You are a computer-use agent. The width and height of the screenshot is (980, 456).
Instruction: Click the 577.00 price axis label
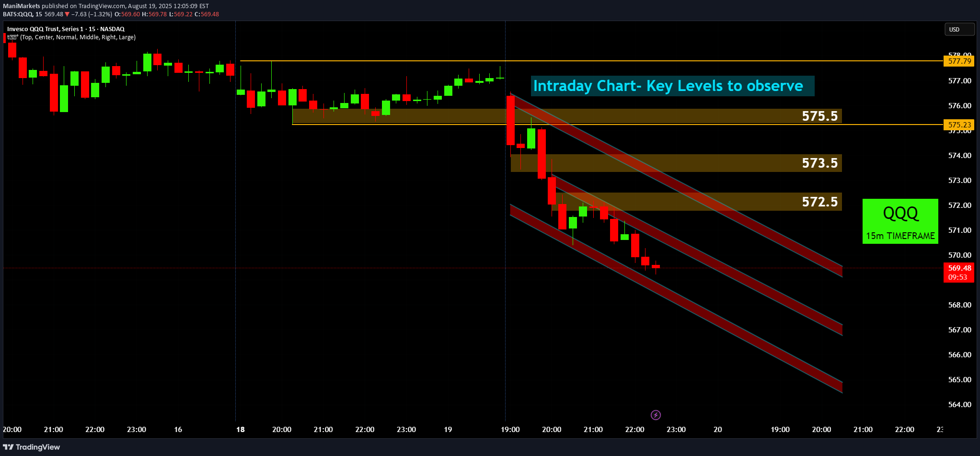[959, 81]
